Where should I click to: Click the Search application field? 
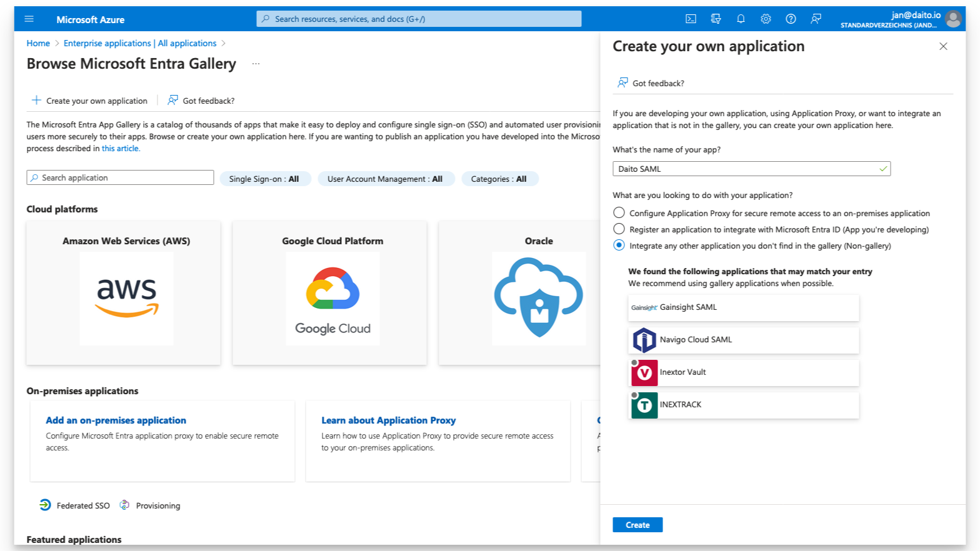(x=120, y=178)
